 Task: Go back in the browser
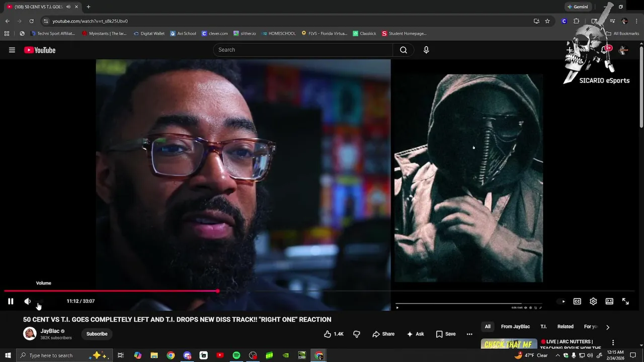point(7,21)
